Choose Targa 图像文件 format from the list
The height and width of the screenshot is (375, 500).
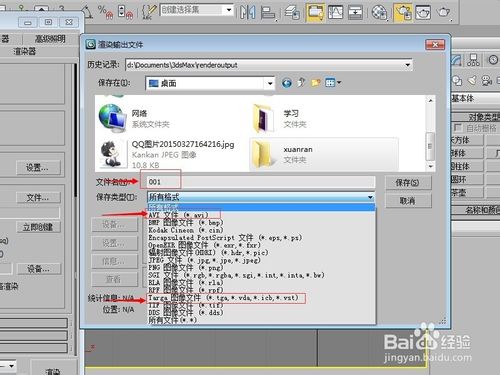coord(223,298)
